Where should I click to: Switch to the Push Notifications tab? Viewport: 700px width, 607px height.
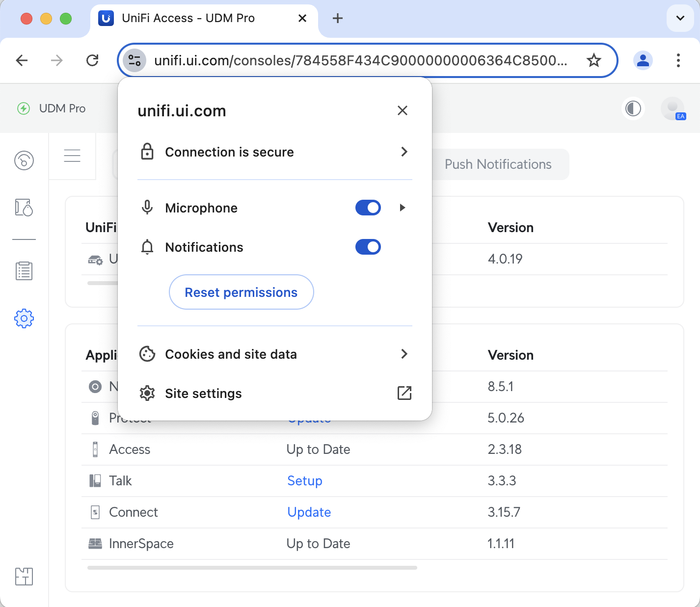[x=498, y=164]
